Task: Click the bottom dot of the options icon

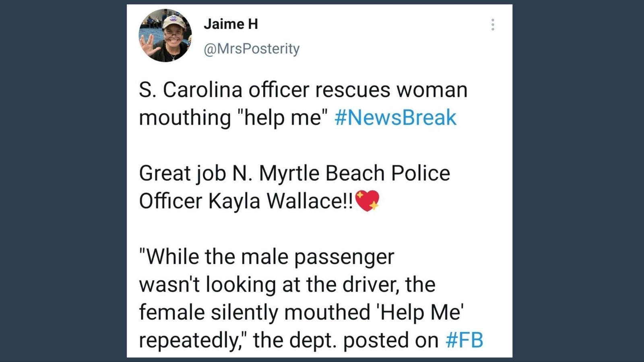Action: tap(493, 30)
